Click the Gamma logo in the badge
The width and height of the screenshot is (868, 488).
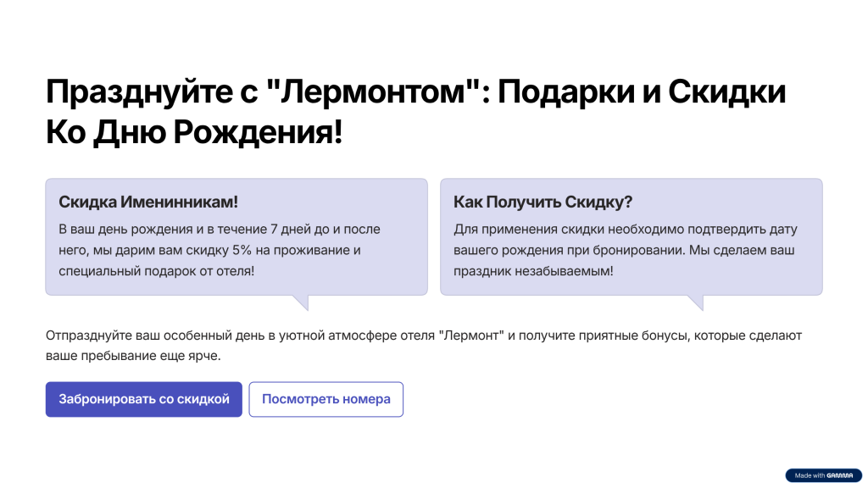[x=841, y=475]
